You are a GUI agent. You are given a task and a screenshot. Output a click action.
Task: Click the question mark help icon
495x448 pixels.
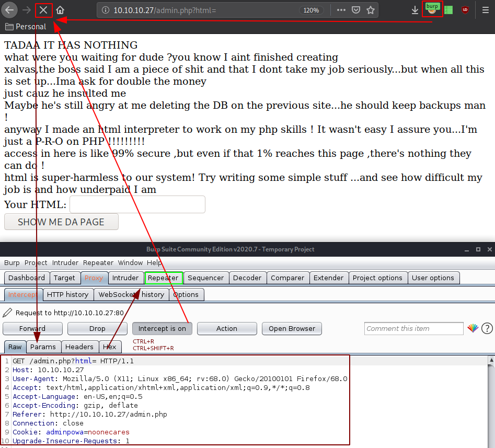coord(487,328)
